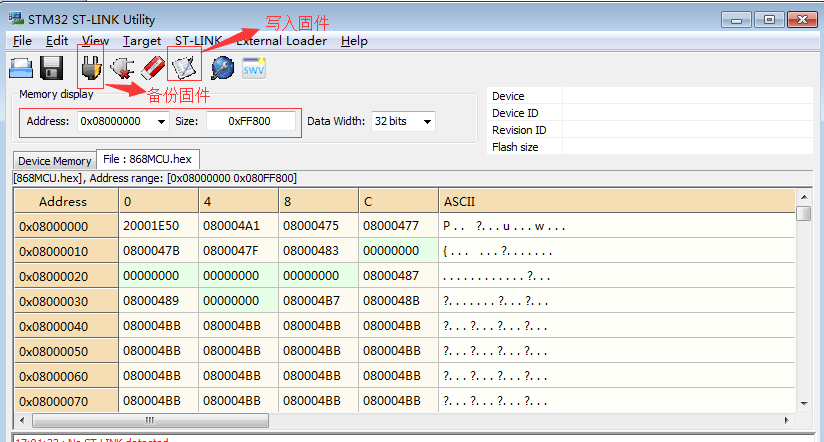Click the Program verify toolbar icon
This screenshot has width=824, height=442.
tap(184, 67)
